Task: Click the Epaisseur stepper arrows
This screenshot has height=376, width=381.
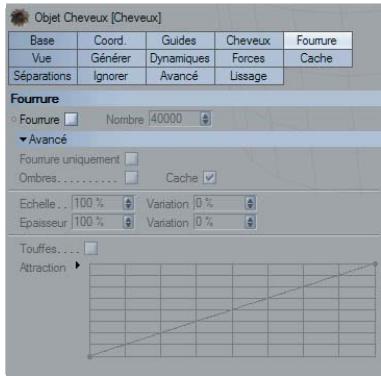Action: coord(128,222)
